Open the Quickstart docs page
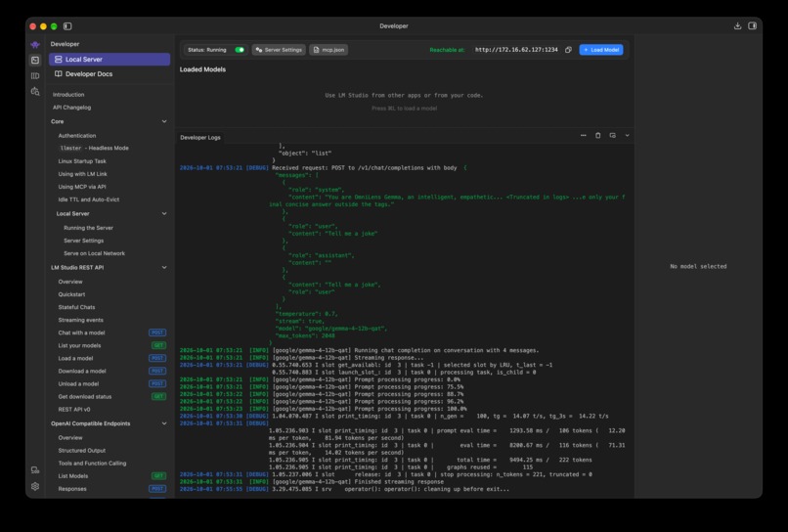The height and width of the screenshot is (532, 788). coord(71,294)
